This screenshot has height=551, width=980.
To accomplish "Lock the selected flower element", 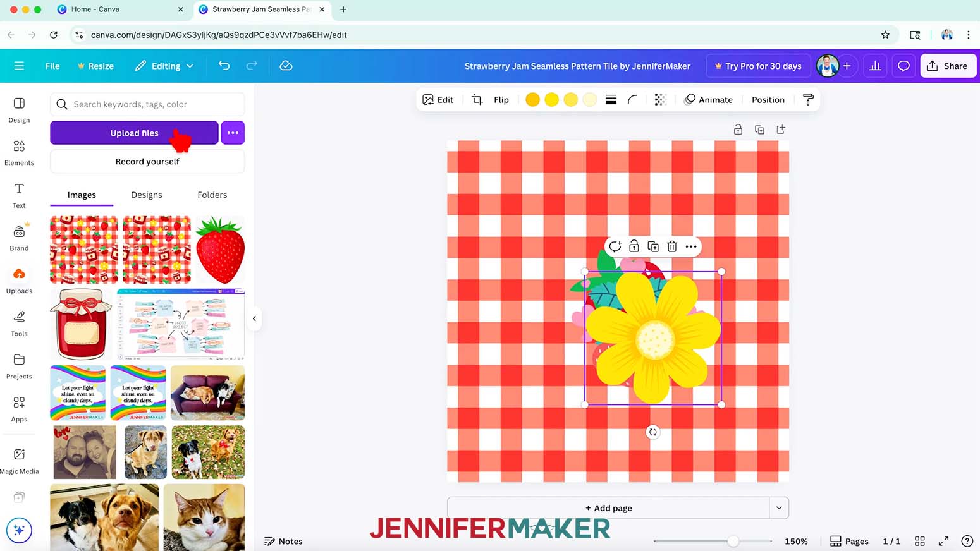I will pos(634,246).
